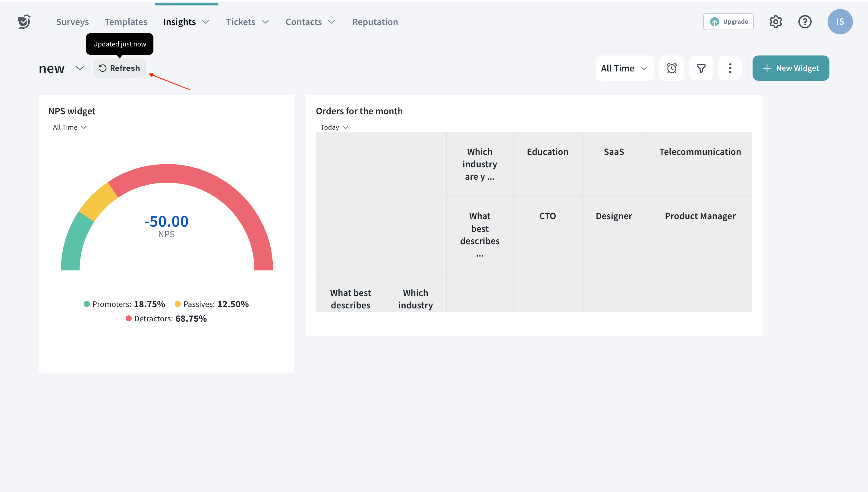Open the dashboard filter funnel icon

point(701,68)
